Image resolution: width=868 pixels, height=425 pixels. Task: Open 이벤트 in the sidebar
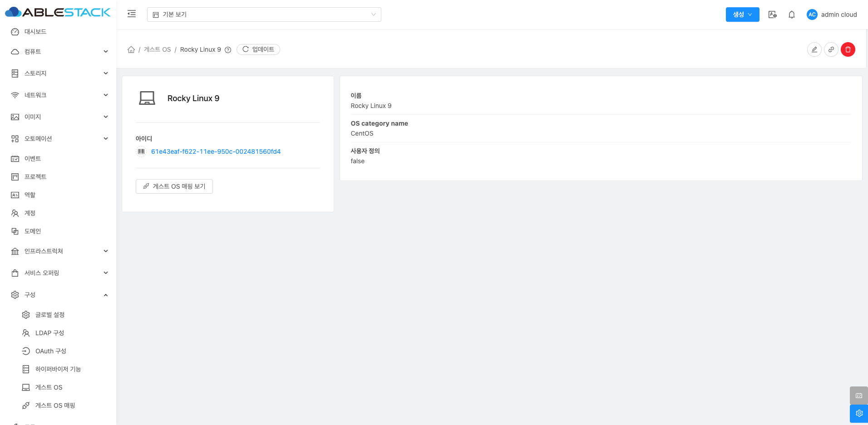(x=58, y=159)
